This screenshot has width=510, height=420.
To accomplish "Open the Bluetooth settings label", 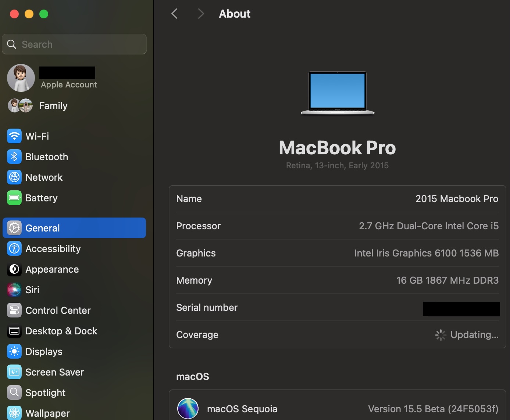I will pyautogui.click(x=47, y=157).
